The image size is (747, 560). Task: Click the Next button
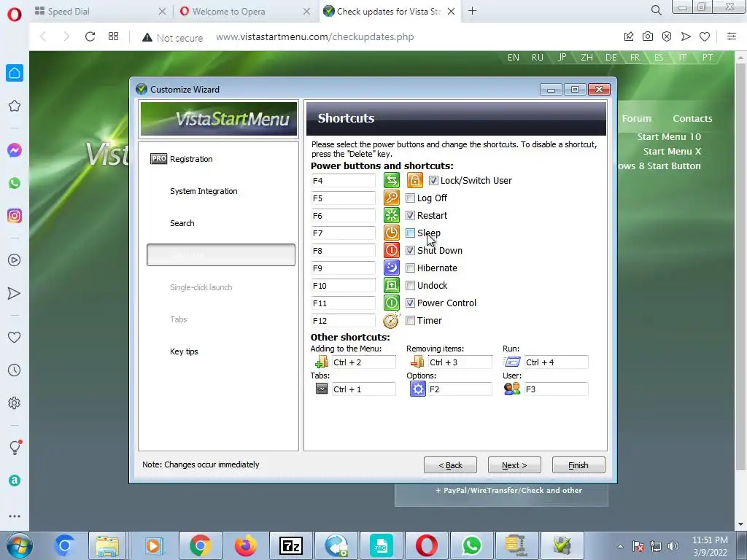pyautogui.click(x=514, y=465)
